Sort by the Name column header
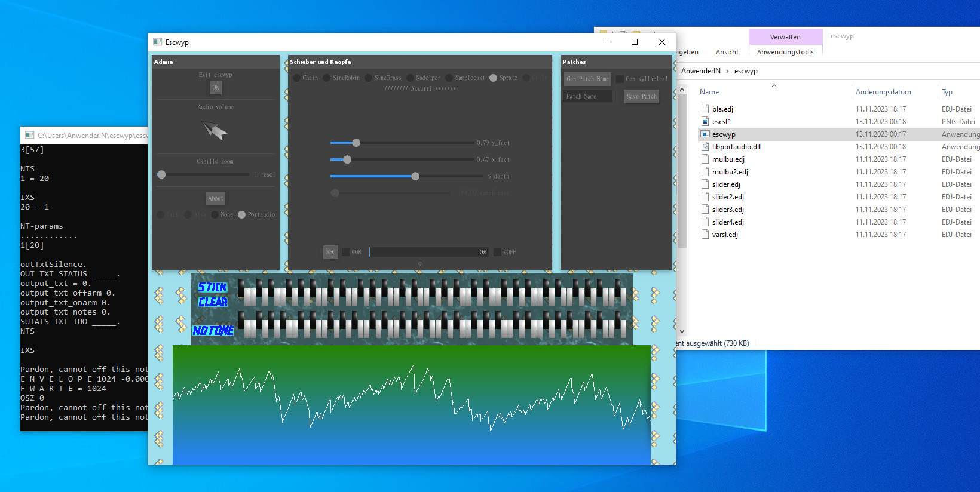 [709, 92]
